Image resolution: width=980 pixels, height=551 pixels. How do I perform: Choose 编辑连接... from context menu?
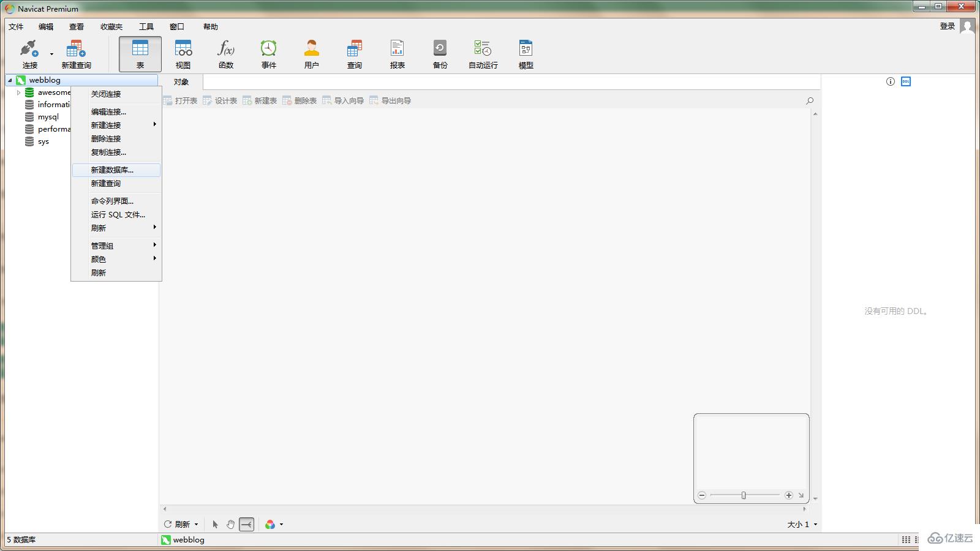point(116,111)
